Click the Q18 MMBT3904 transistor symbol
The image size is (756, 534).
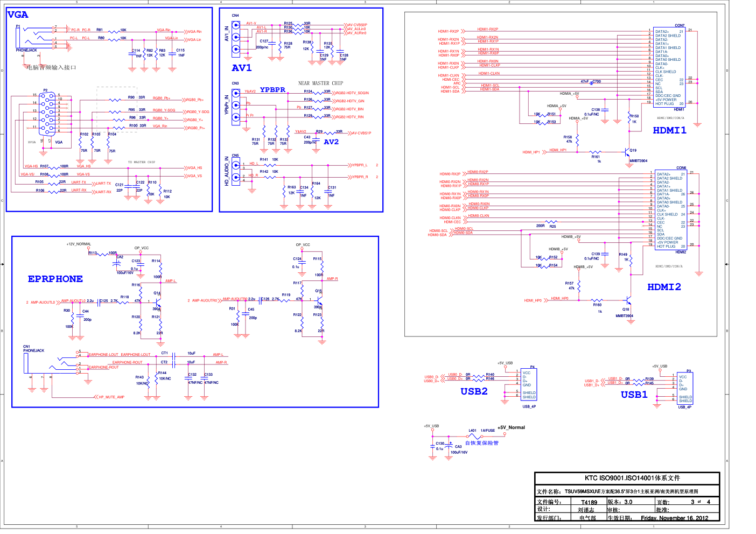point(628,300)
